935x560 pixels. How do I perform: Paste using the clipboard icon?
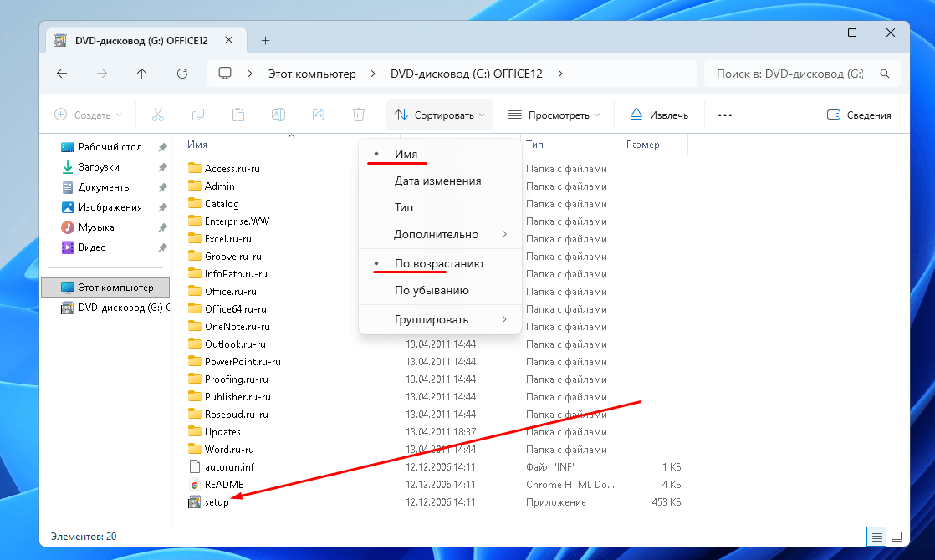[x=238, y=115]
